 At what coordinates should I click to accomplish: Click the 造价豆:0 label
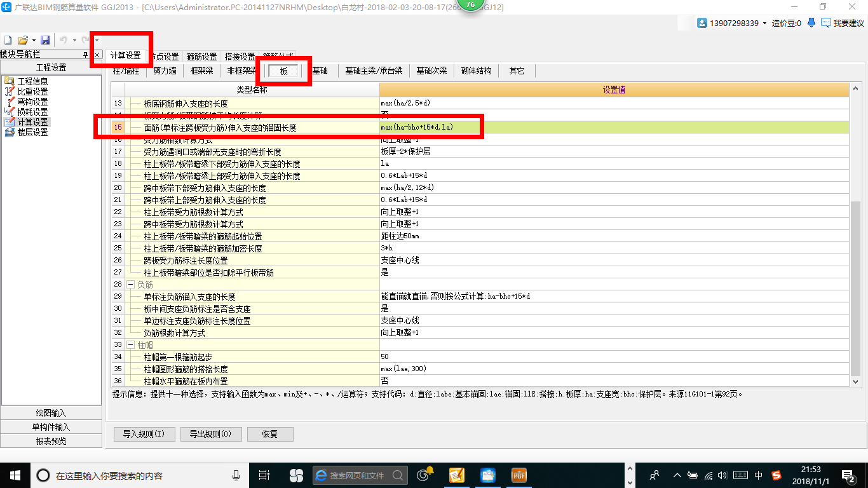pyautogui.click(x=786, y=23)
